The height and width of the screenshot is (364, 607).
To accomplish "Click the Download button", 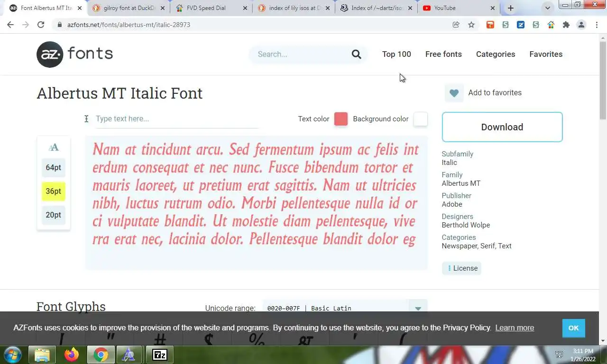I will point(502,127).
